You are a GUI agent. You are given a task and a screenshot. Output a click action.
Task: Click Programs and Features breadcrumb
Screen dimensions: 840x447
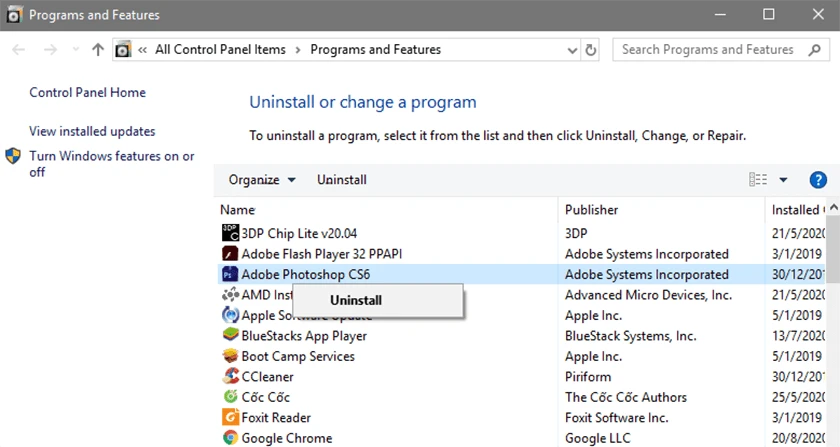pyautogui.click(x=376, y=49)
